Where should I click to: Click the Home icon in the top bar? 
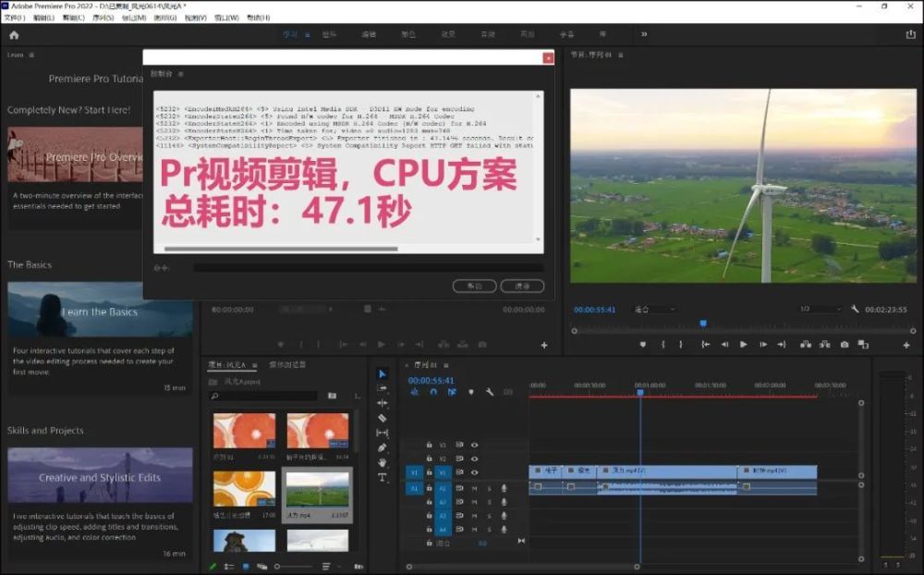point(14,35)
